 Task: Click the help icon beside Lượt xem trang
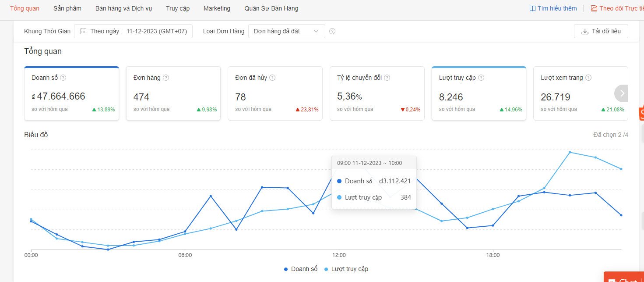click(588, 78)
